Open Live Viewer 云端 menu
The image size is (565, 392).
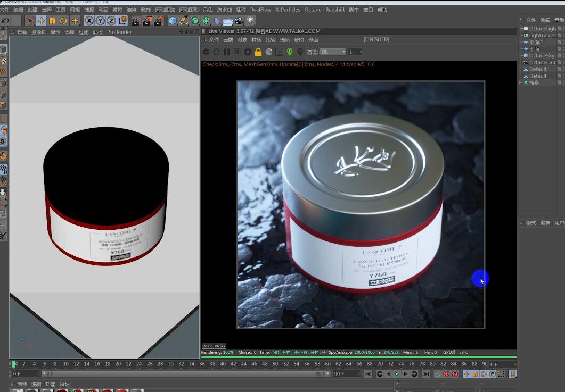228,40
